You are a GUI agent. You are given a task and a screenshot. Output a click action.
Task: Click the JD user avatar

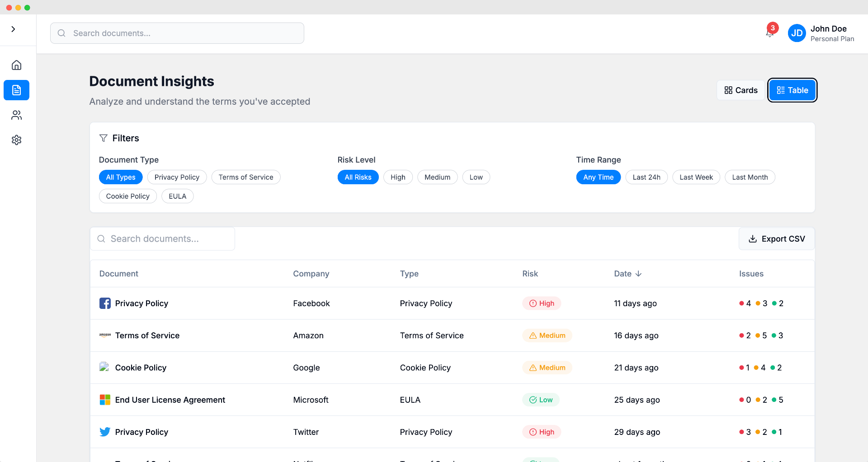pos(797,33)
